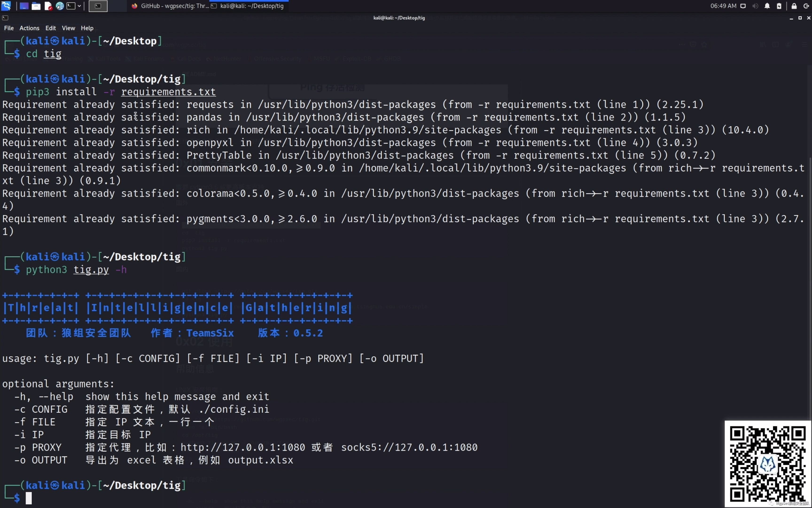Viewport: 812px width, 508px height.
Task: Click the version text (2.25.1) for requests
Action: (680, 104)
